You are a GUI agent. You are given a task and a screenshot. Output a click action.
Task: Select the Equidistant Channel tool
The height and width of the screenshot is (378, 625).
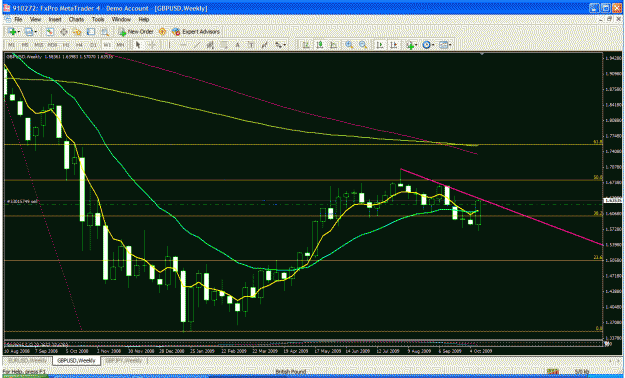pyautogui.click(x=210, y=45)
